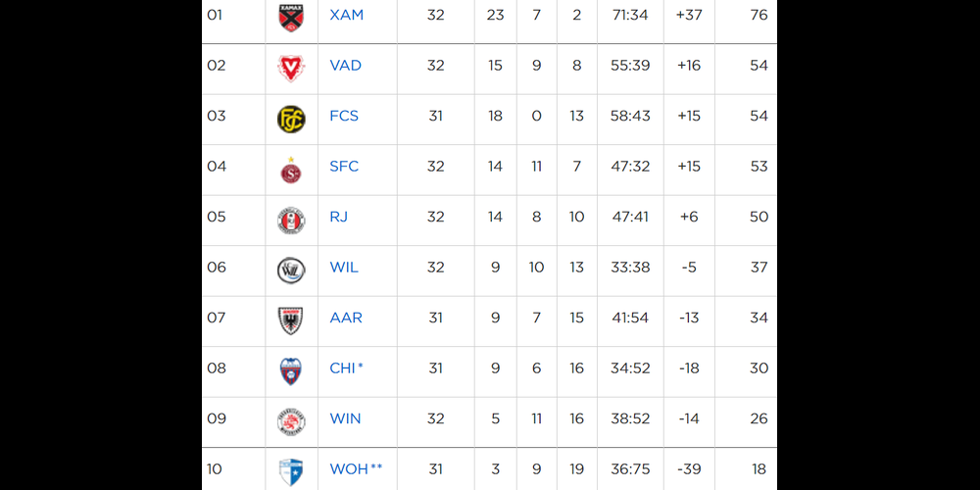Open the RJ team link

(339, 217)
